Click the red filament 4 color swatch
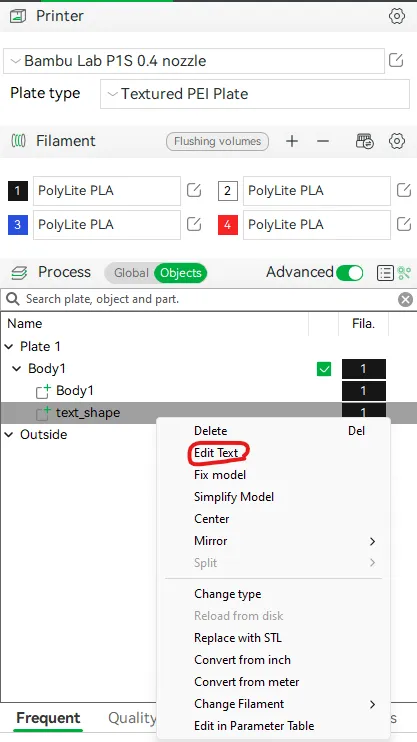 pyautogui.click(x=228, y=225)
